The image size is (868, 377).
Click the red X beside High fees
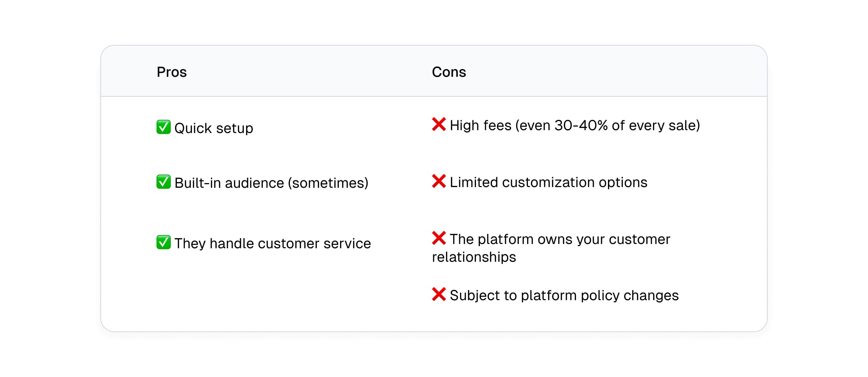point(439,124)
